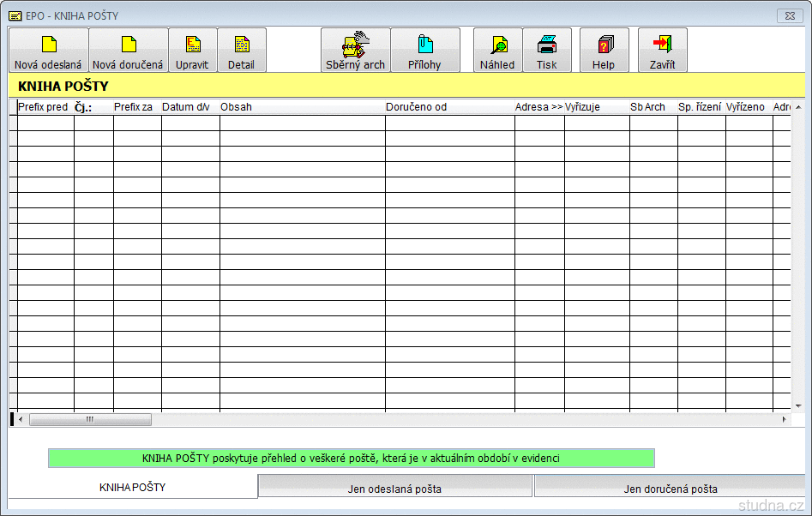The width and height of the screenshot is (812, 516).
Task: Show the Náhled print preview
Action: coord(497,51)
